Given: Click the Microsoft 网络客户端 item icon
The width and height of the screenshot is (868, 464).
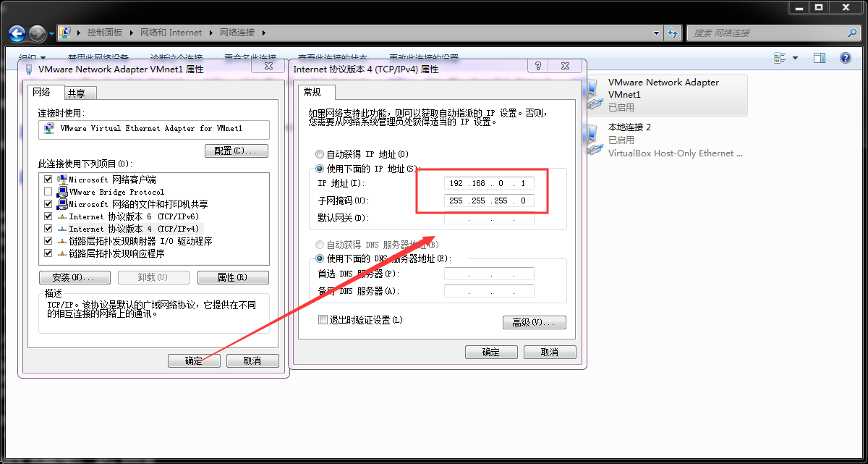Looking at the screenshot, I should [62, 180].
